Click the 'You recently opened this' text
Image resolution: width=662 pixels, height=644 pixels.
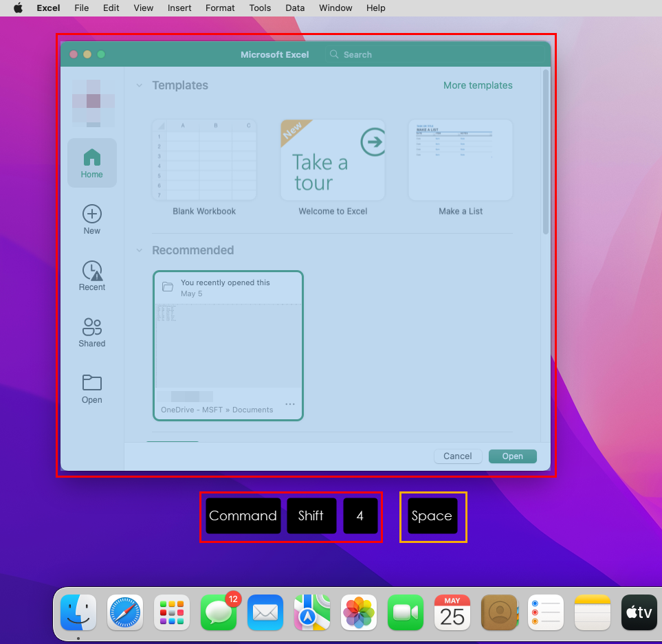click(225, 282)
